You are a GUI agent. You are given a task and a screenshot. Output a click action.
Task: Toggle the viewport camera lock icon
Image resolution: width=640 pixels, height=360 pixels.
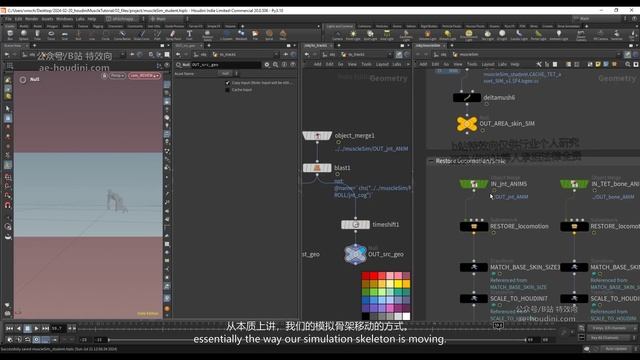tap(104, 76)
